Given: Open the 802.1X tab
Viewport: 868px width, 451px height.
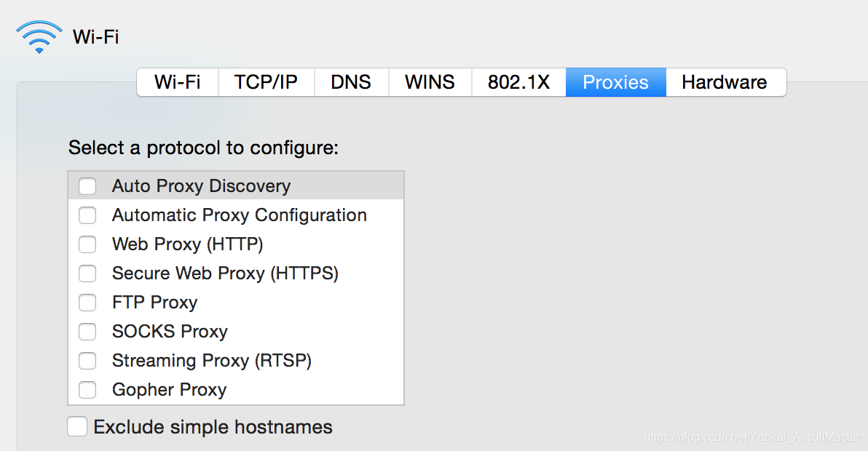Looking at the screenshot, I should tap(518, 82).
